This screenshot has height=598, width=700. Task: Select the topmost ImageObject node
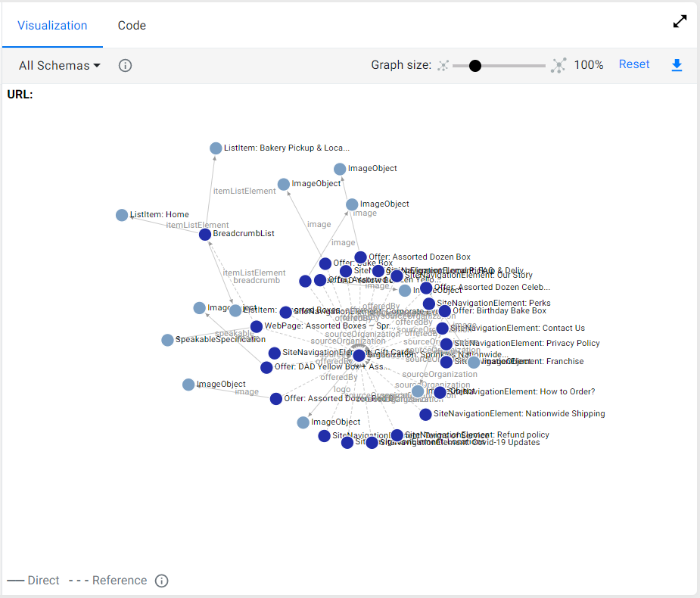coord(340,170)
